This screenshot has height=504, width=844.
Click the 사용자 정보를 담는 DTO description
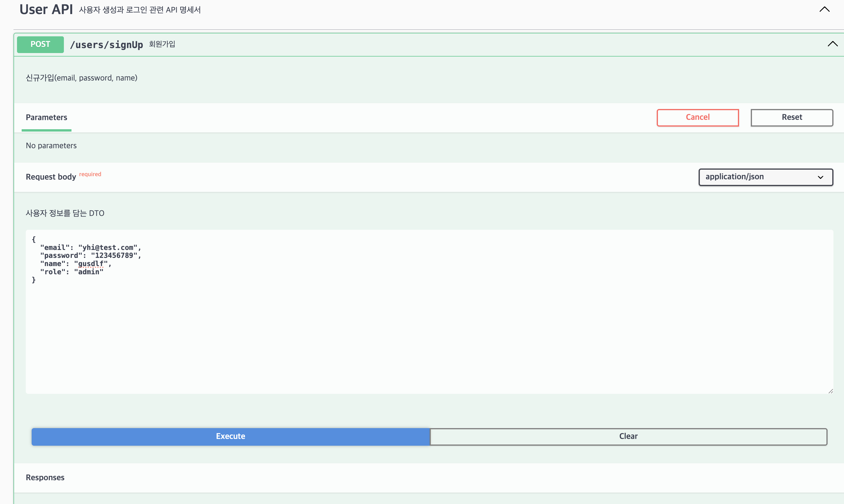pyautogui.click(x=65, y=213)
